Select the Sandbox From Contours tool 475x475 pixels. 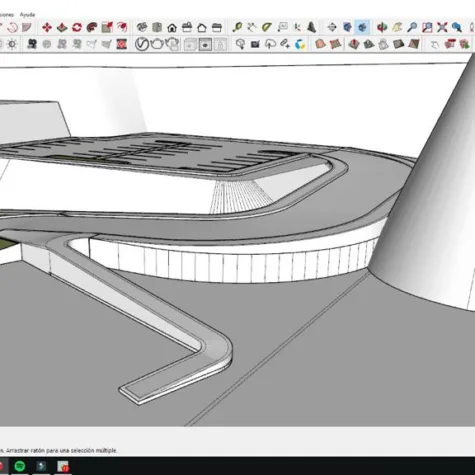(x=320, y=44)
